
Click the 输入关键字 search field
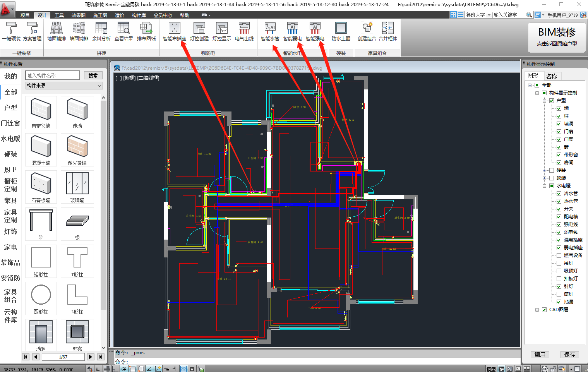[509, 15]
